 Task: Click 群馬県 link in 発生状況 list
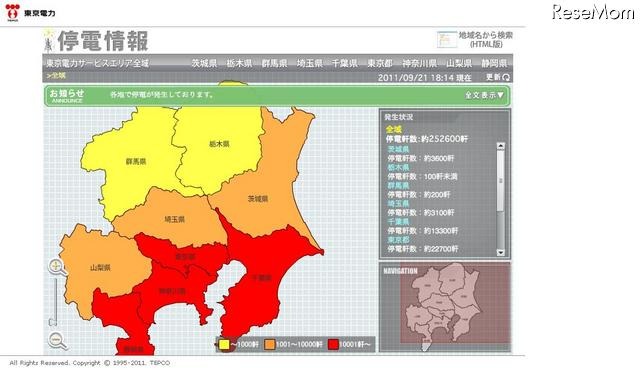[x=398, y=185]
